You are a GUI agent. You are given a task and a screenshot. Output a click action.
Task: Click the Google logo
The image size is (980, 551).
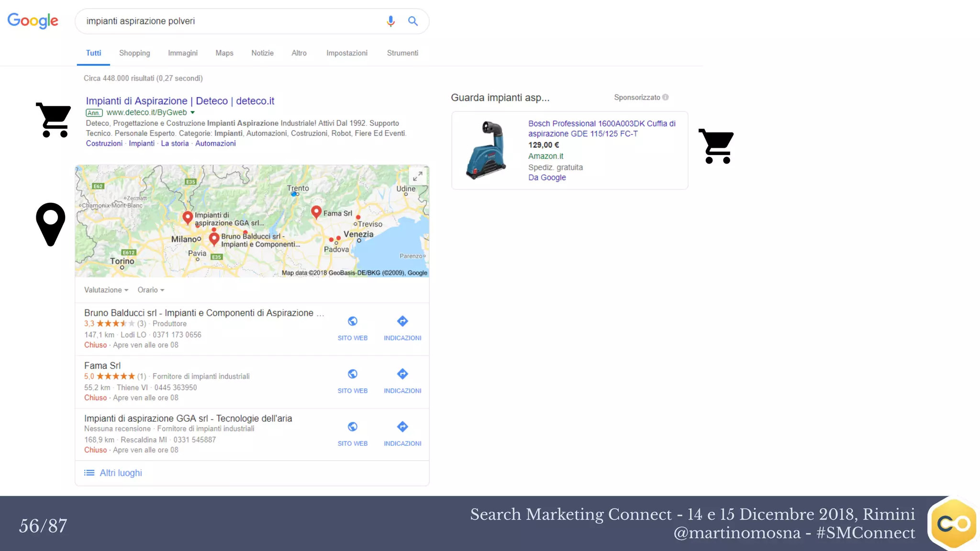click(33, 21)
